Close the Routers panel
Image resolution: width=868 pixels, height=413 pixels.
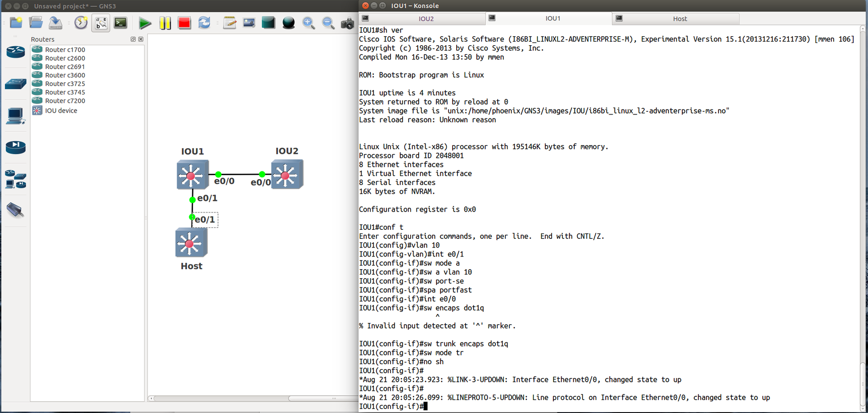(x=141, y=39)
